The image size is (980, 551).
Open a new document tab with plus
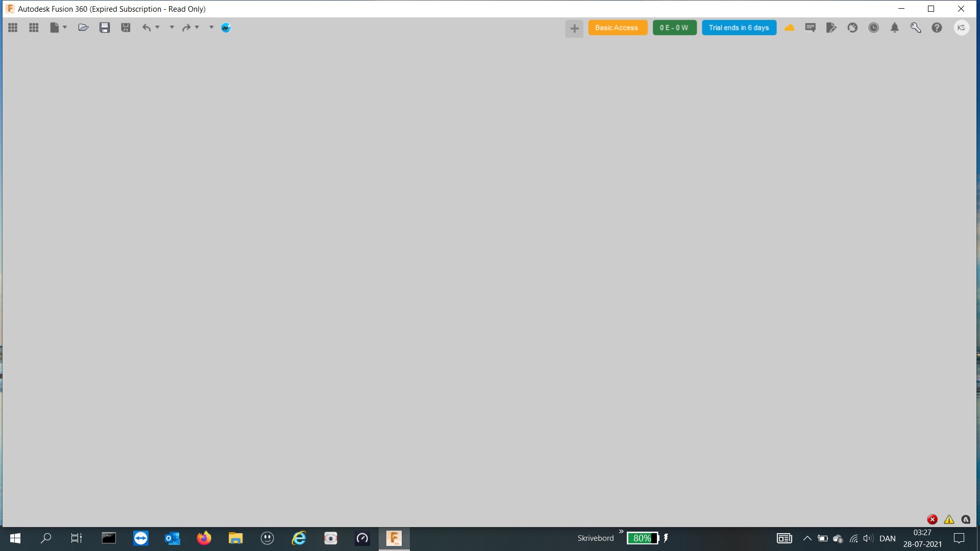574,28
